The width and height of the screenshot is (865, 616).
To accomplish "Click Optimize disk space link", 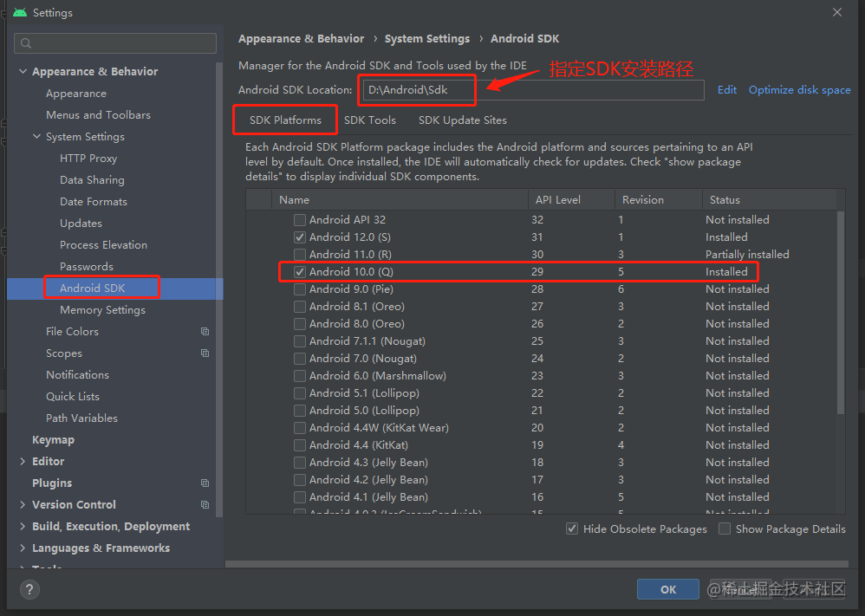I will click(x=799, y=90).
